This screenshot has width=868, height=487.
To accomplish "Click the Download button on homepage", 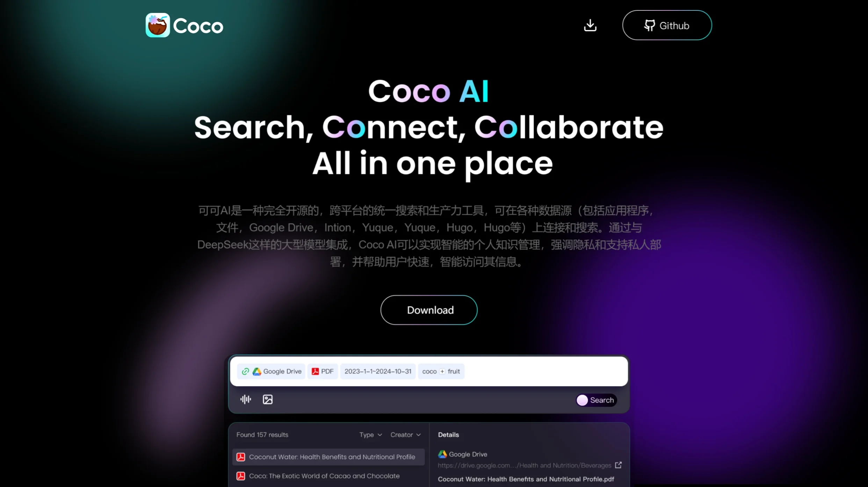I will 429,310.
